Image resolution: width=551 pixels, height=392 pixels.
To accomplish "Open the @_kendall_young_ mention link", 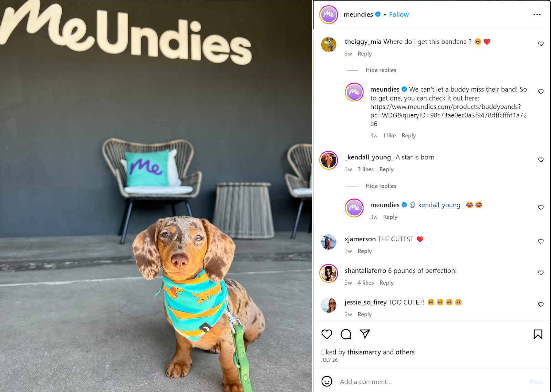I will click(436, 205).
